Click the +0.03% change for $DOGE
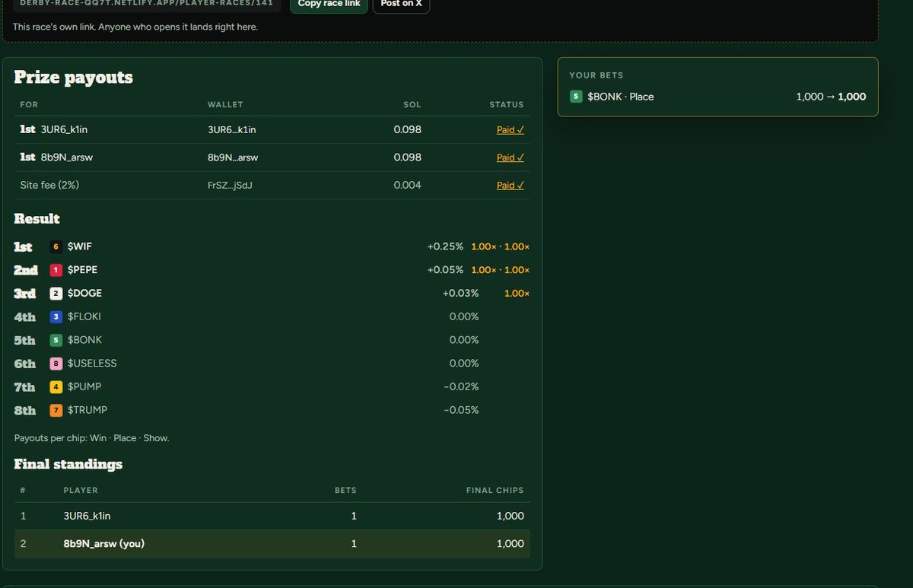Viewport: 913px width, 588px height. coord(461,293)
